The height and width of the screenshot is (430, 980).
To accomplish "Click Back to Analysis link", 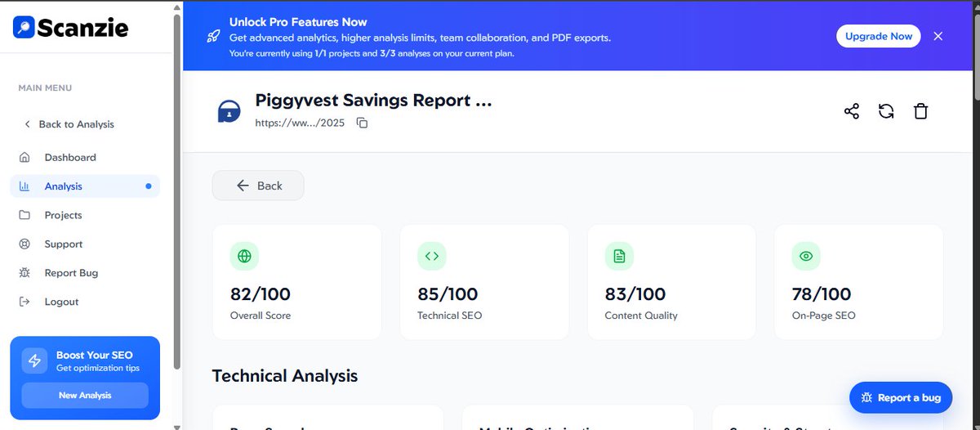I will [x=69, y=124].
